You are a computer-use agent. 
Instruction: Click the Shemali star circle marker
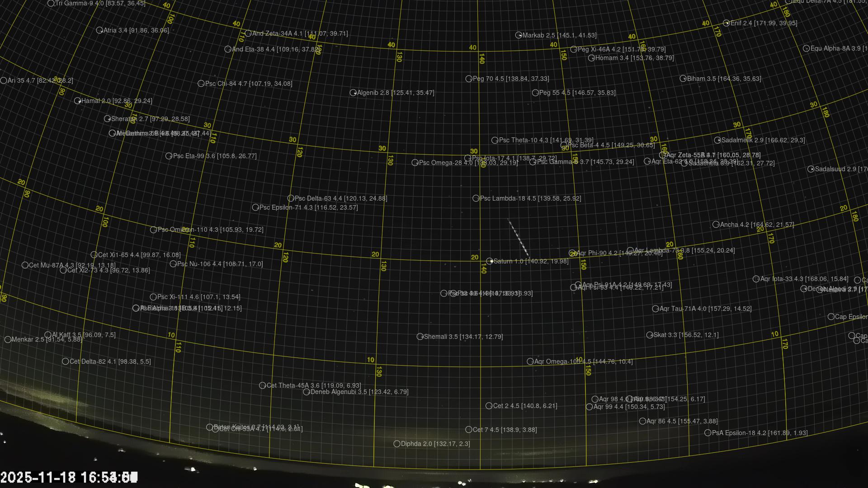420,337
